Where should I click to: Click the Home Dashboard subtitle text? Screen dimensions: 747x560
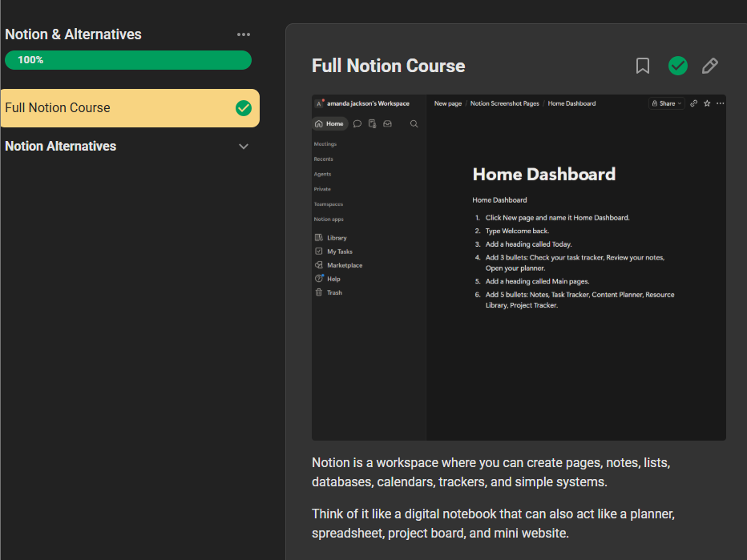(499, 200)
